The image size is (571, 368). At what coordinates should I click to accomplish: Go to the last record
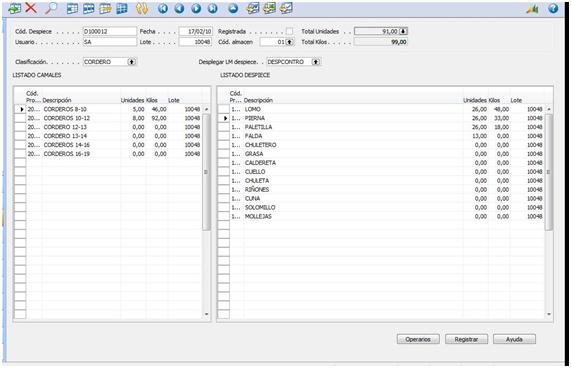click(x=213, y=8)
